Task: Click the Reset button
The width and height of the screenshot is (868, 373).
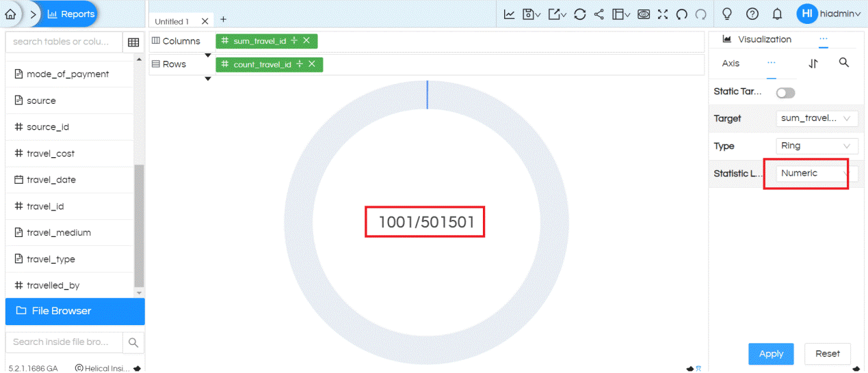Action: (x=827, y=353)
